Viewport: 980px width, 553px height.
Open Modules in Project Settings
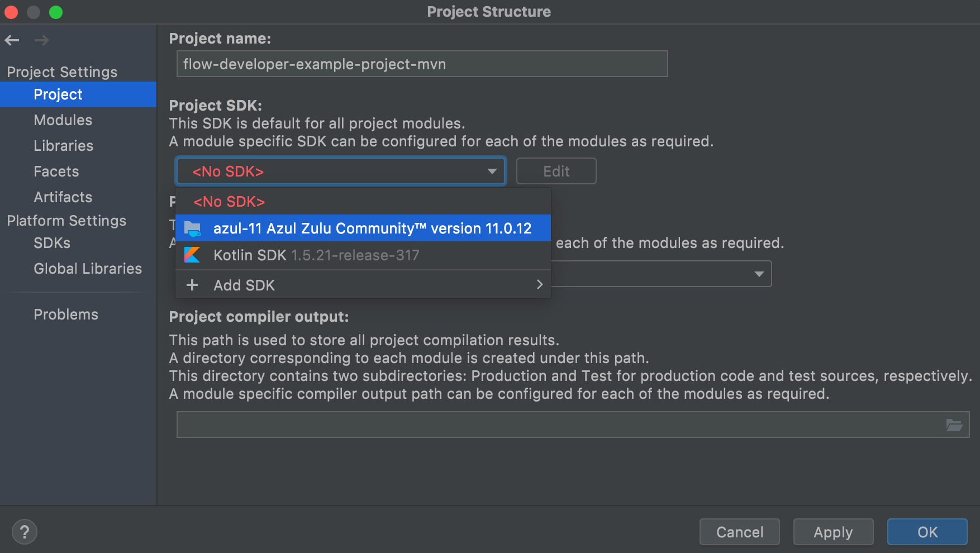point(63,120)
